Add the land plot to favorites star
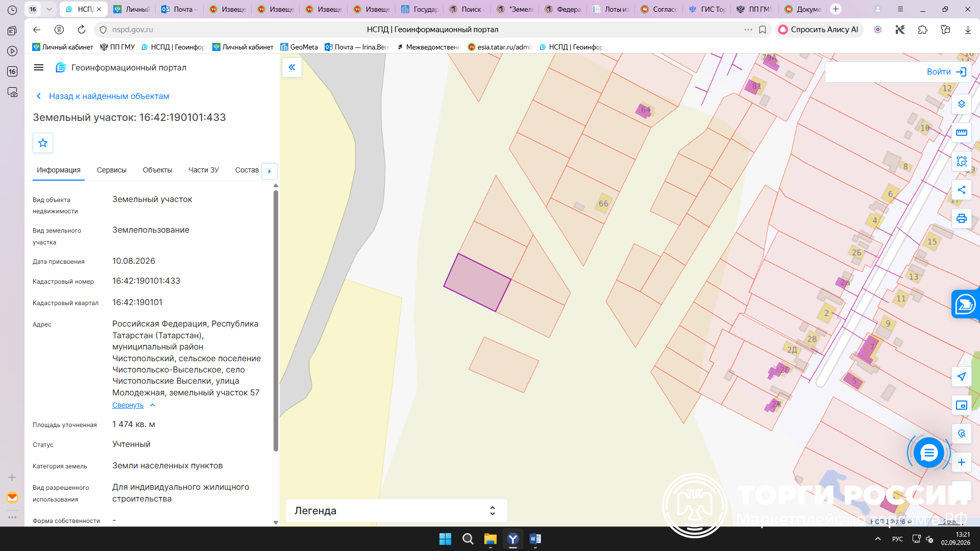The image size is (980, 551). pos(43,143)
